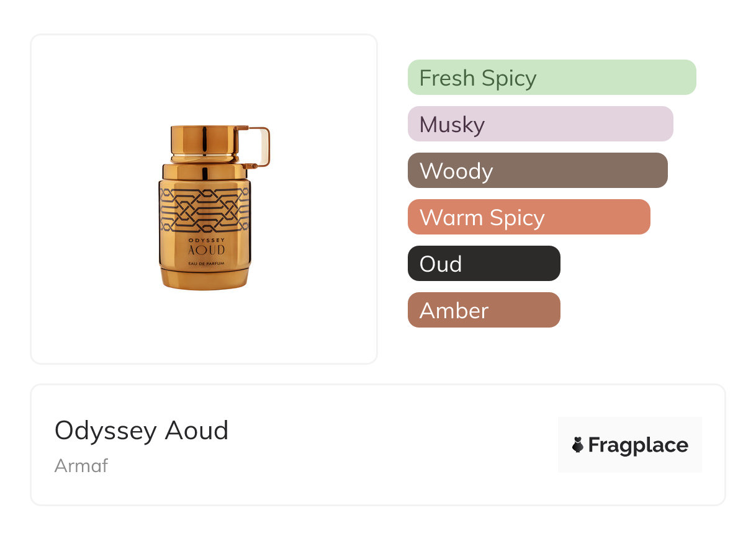Open the Armaf brand link
Viewport: 756px width, 536px height.
coord(81,465)
